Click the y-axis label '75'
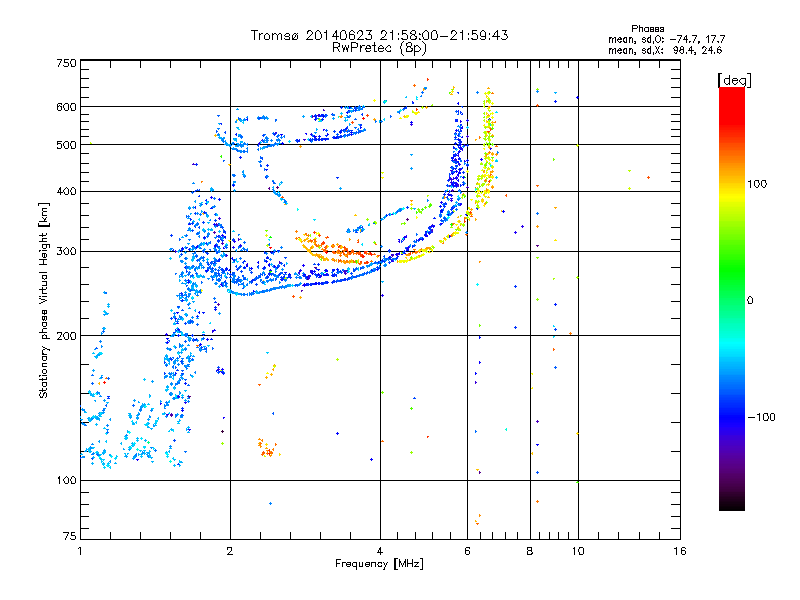800x600 pixels. tap(70, 536)
